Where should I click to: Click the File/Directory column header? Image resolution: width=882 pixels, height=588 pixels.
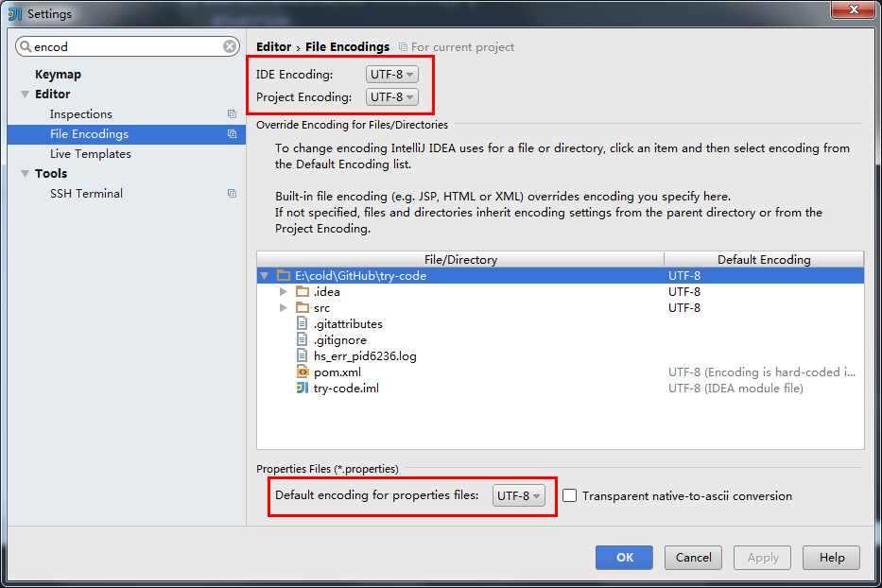coord(460,259)
